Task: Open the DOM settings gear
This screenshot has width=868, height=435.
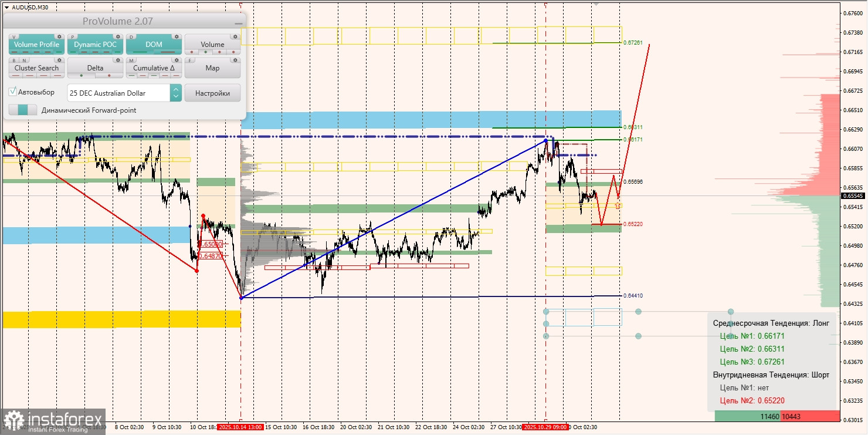Action: (x=177, y=36)
